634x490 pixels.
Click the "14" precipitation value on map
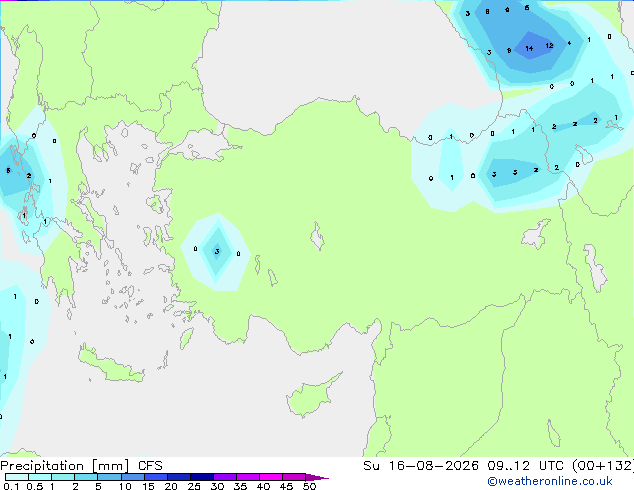[x=529, y=49]
